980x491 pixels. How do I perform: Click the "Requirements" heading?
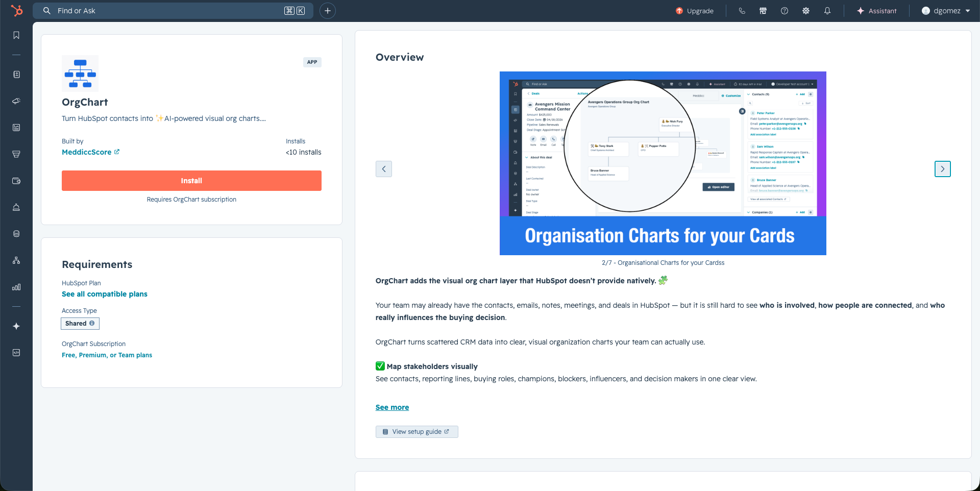pyautogui.click(x=97, y=264)
